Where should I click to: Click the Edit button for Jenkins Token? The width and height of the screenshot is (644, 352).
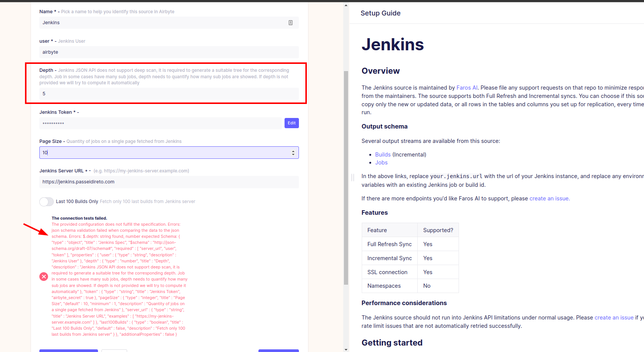pos(291,123)
